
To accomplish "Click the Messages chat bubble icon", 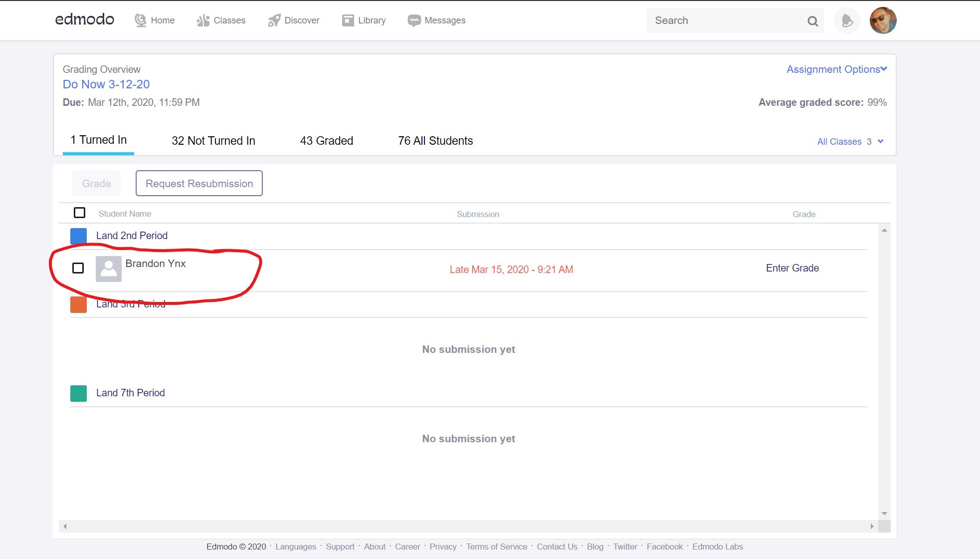I will click(414, 20).
